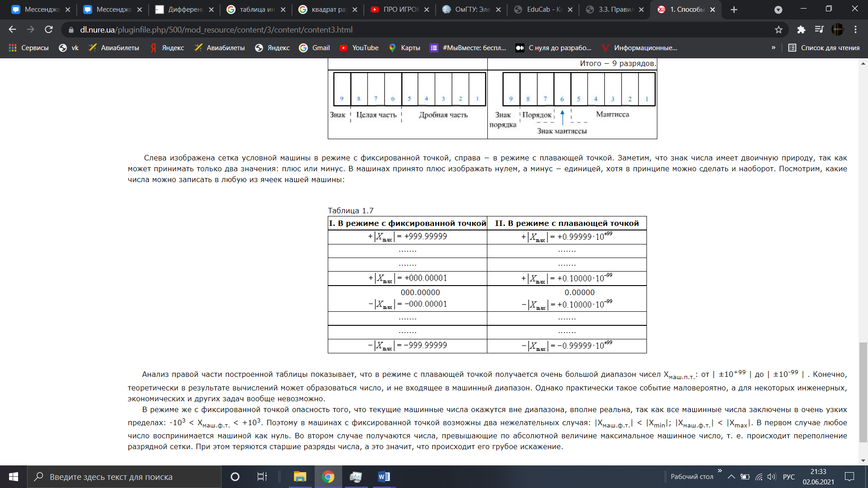
Task: Open the media control icon in toolbar
Action: pos(819,29)
